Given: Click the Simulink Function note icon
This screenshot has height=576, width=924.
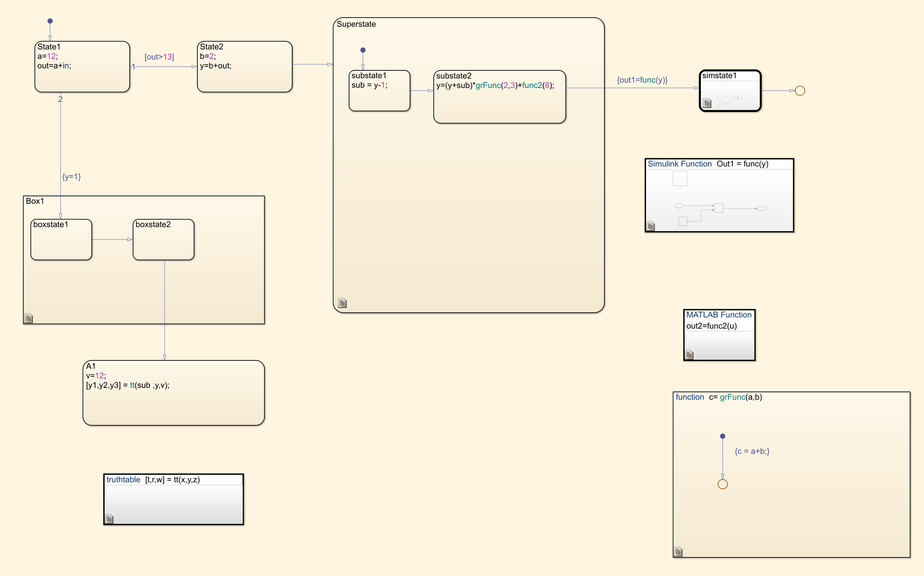Looking at the screenshot, I should point(651,226).
